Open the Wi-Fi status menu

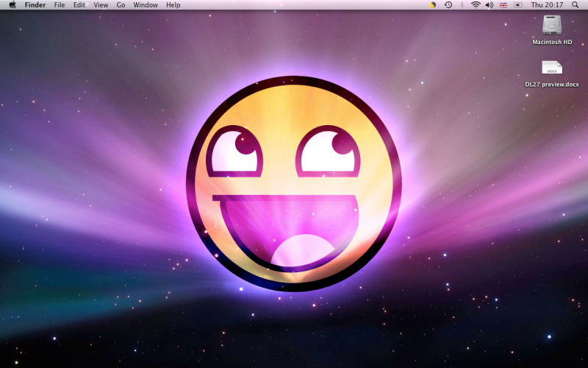[476, 5]
